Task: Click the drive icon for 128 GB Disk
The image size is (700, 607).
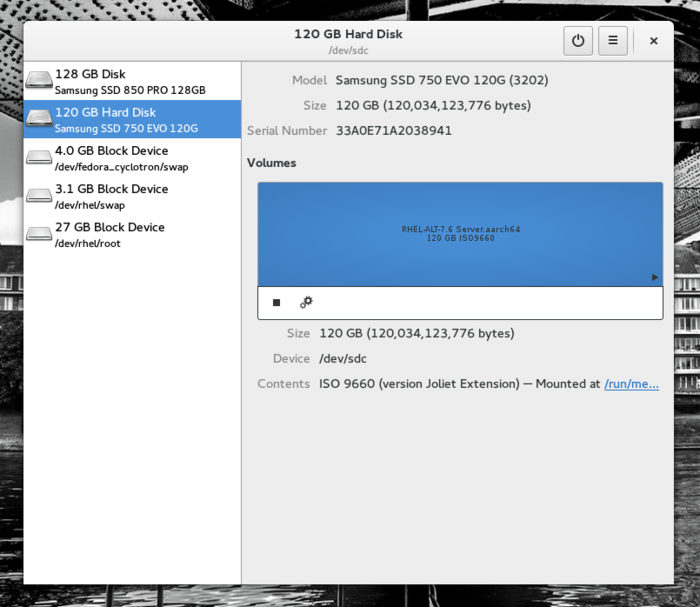Action: point(39,81)
